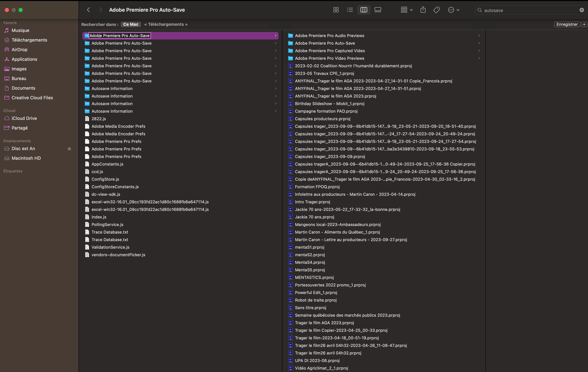Image resolution: width=588 pixels, height=372 pixels.
Task: Open AirDrop in the sidebar
Action: click(19, 50)
